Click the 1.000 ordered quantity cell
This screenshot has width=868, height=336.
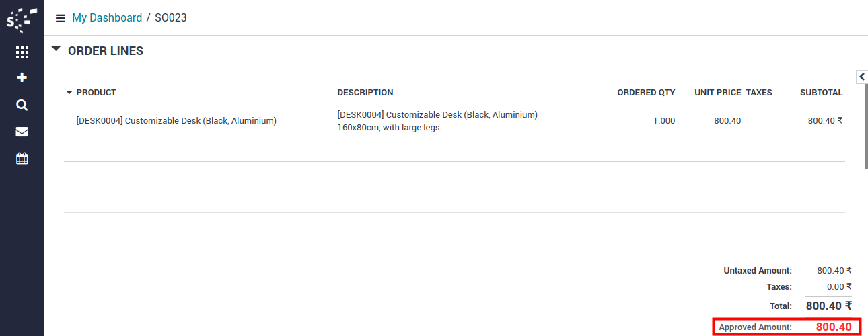663,121
